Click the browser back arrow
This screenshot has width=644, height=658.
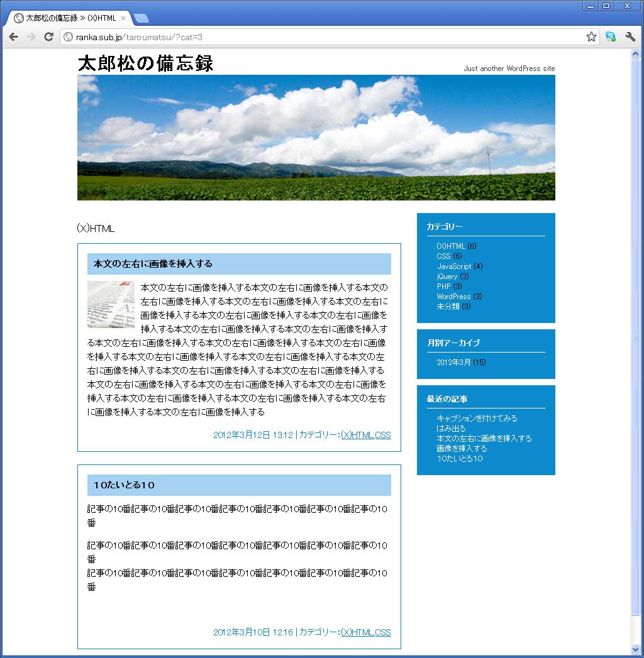13,37
